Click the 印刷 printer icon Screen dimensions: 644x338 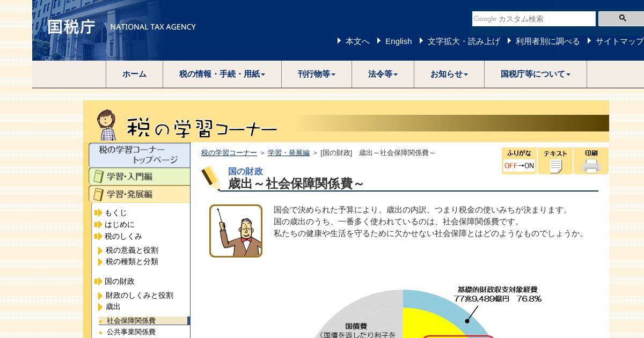point(591,161)
